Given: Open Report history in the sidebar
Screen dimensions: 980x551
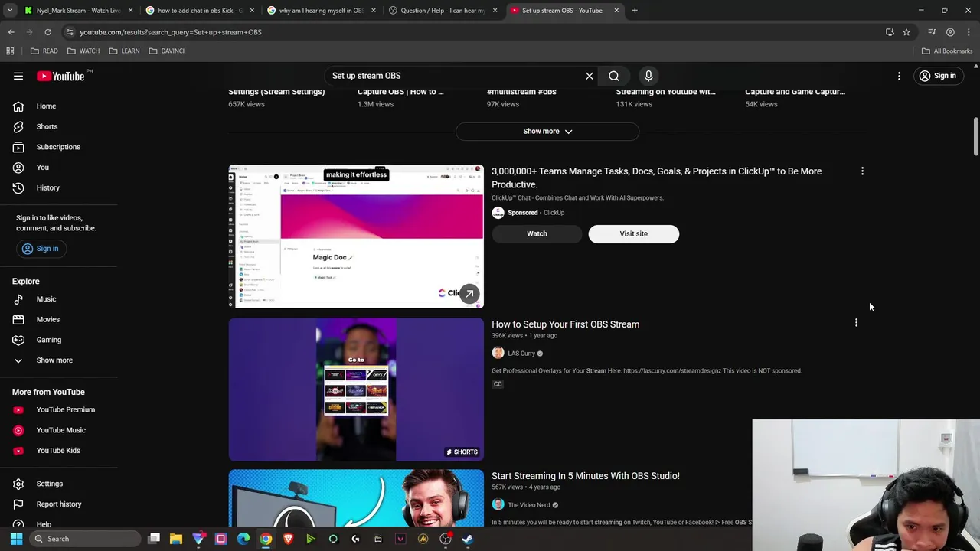Looking at the screenshot, I should [58, 504].
